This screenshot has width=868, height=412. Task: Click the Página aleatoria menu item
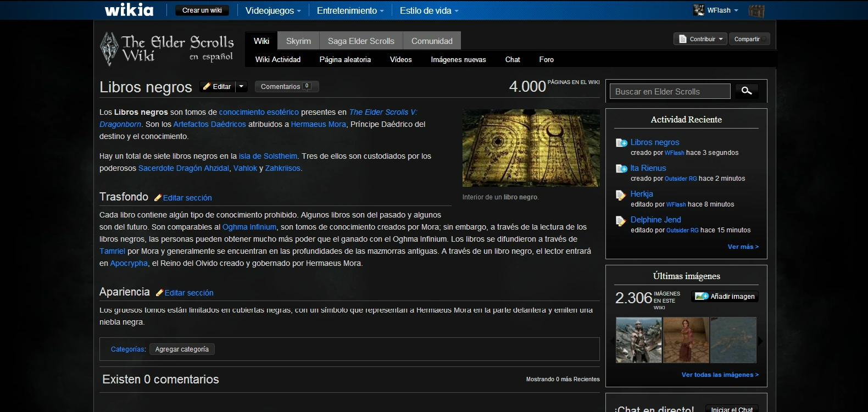click(x=345, y=59)
